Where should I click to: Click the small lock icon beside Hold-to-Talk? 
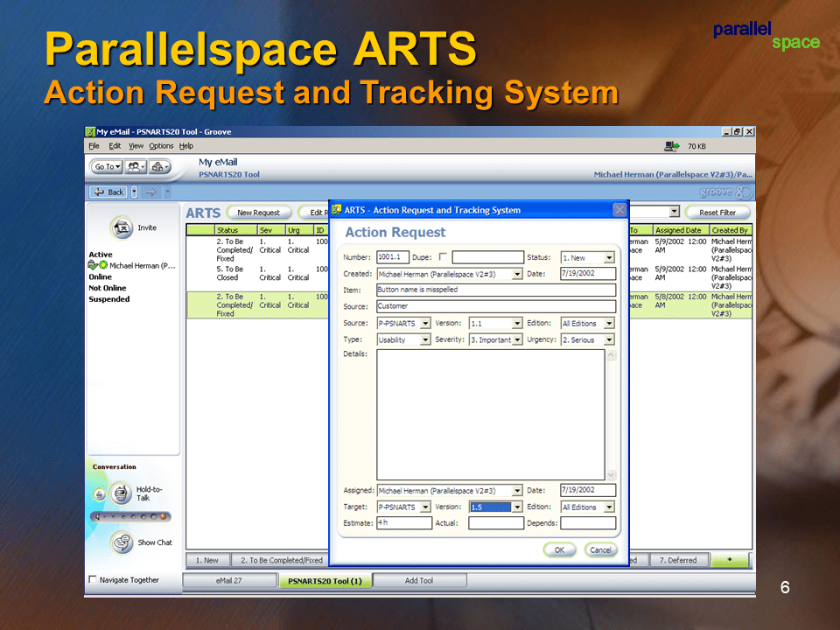[100, 493]
